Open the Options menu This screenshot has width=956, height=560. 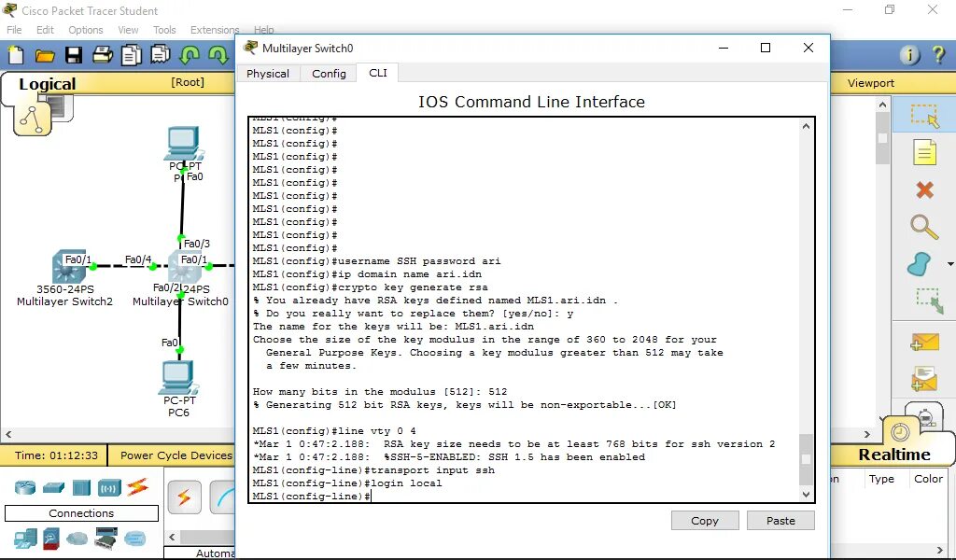(x=85, y=30)
